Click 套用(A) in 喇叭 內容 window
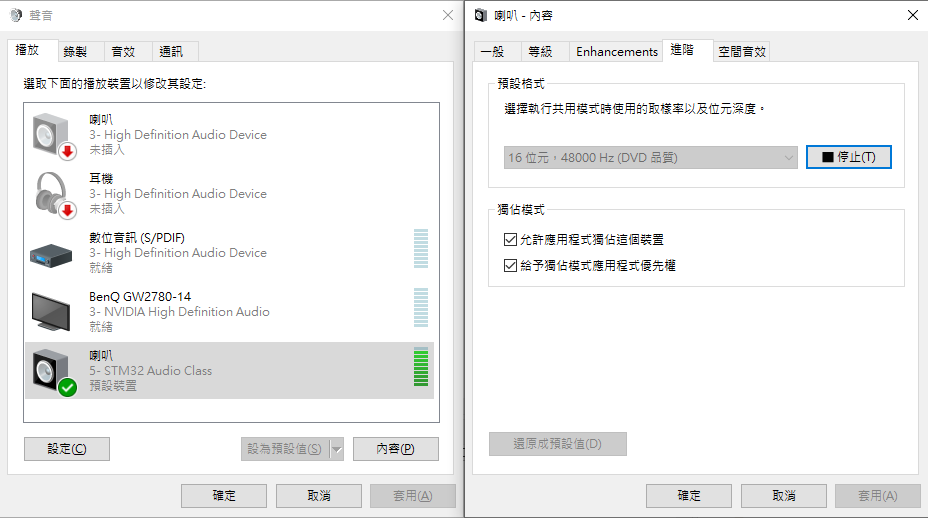Viewport: 928px width, 518px height. pos(878,496)
